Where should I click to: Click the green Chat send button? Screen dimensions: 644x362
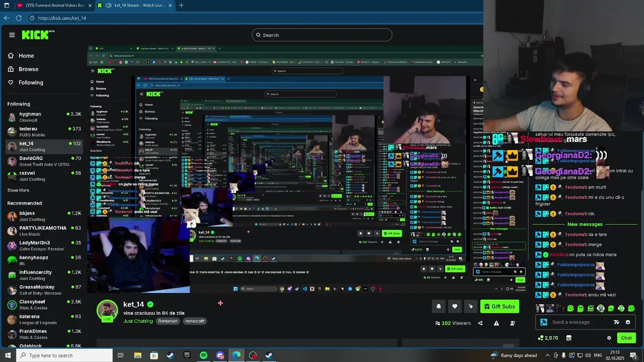(626, 338)
